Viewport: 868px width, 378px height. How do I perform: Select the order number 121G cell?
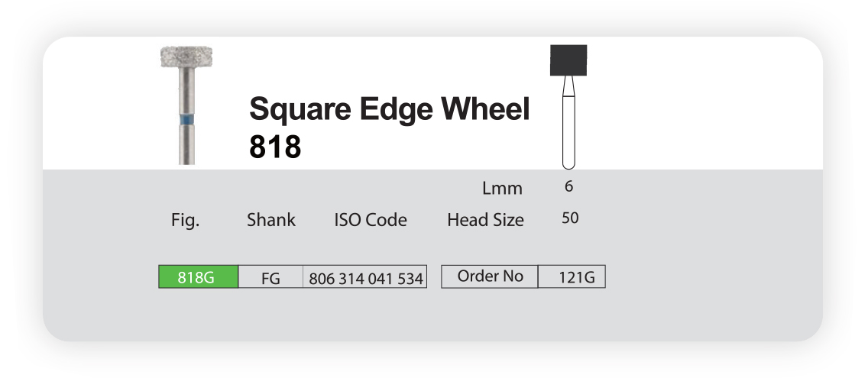click(572, 277)
